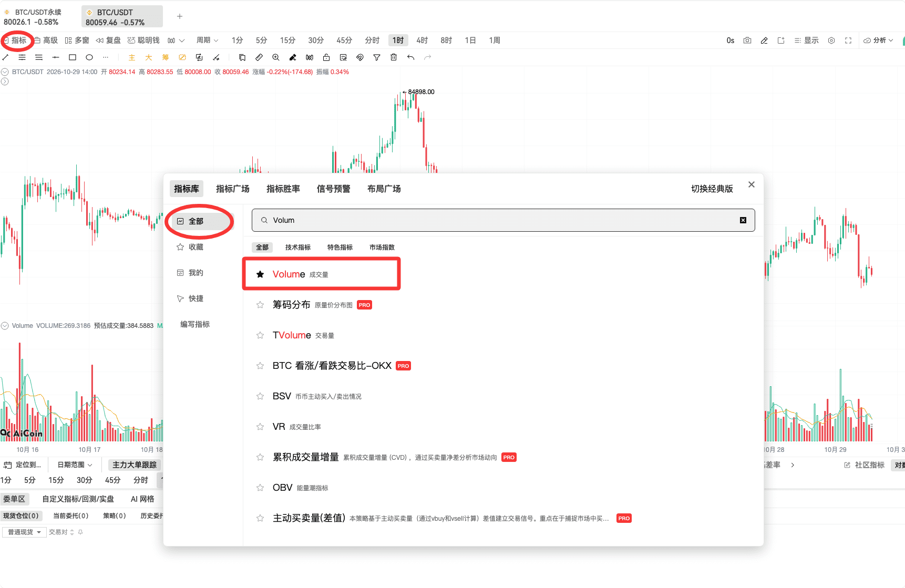This screenshot has width=905, height=588.
Task: Expand more drawing tools ellipsis
Action: [106, 57]
